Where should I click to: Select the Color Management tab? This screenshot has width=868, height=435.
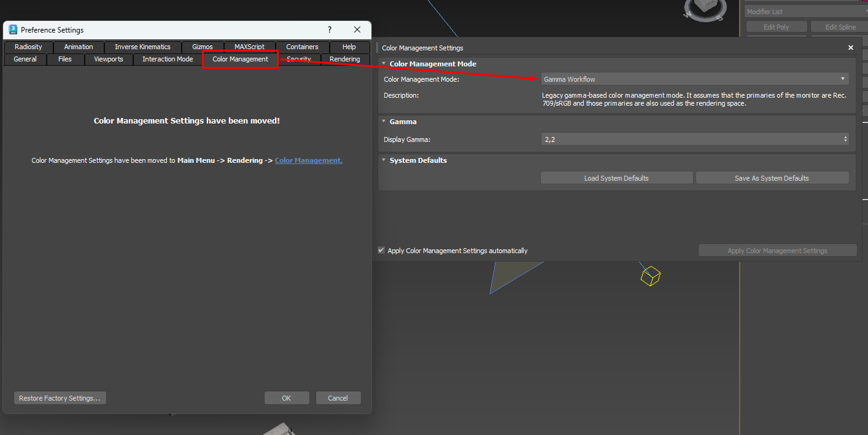240,59
